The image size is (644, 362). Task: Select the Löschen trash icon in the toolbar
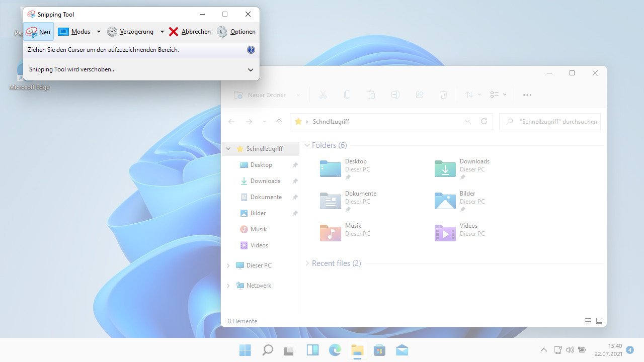point(443,95)
